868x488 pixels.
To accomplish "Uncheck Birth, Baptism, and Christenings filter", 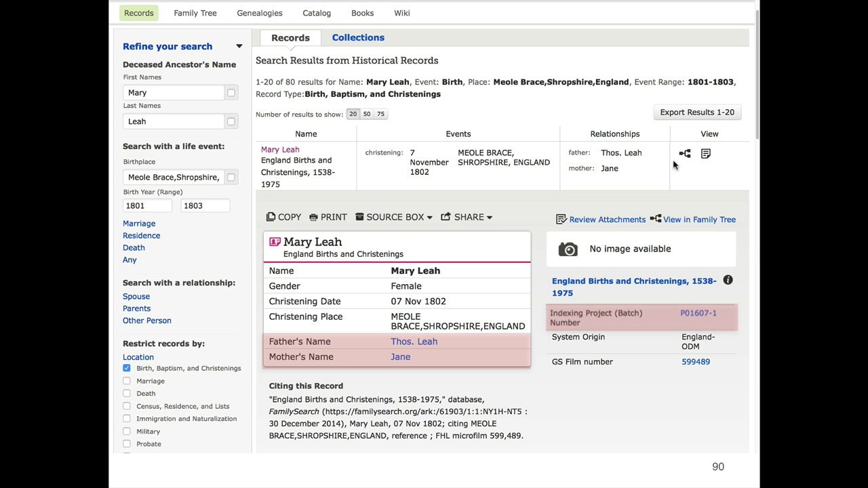I will [x=127, y=368].
